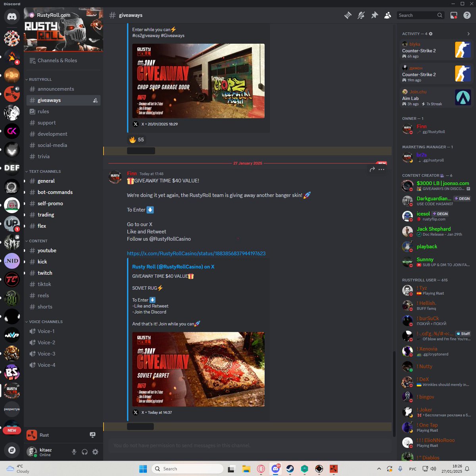Viewport: 476px width, 476px height.
Task: Open member ! Xenovia profile
Action: point(436,351)
